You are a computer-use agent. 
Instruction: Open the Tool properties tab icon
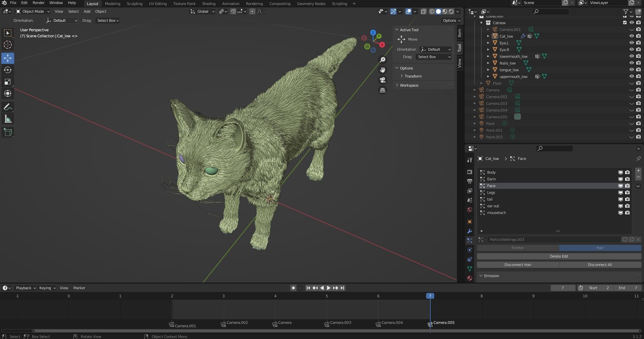(x=470, y=160)
